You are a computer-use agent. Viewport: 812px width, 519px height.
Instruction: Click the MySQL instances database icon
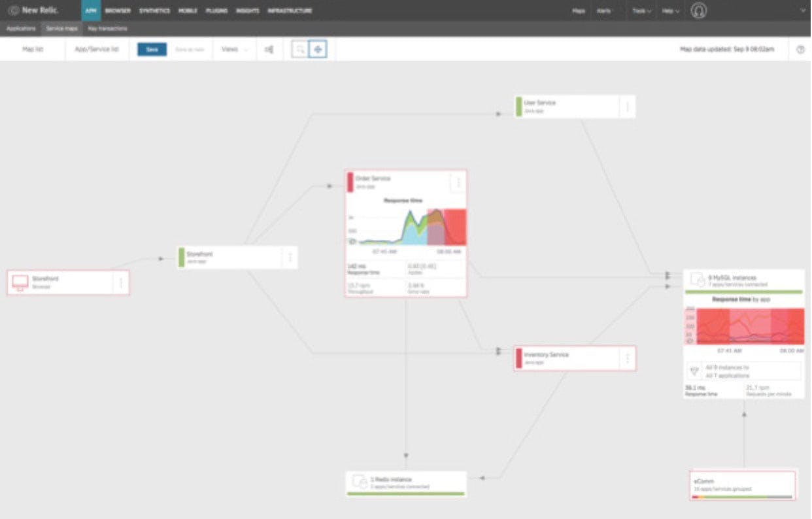pyautogui.click(x=697, y=279)
